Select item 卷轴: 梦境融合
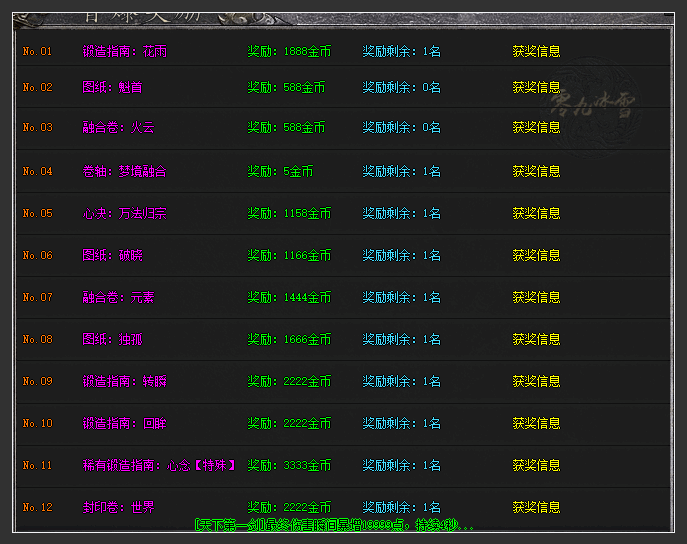 click(x=124, y=171)
